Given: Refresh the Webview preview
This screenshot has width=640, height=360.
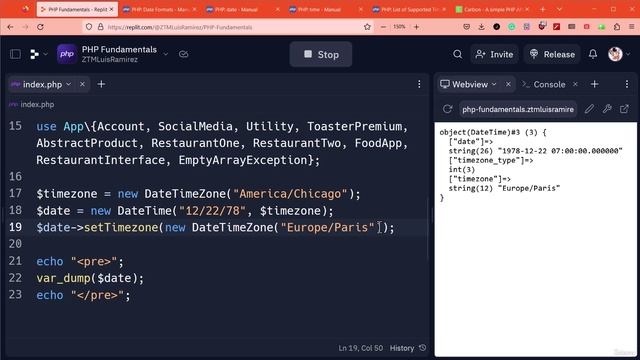Looking at the screenshot, I should click(x=447, y=109).
